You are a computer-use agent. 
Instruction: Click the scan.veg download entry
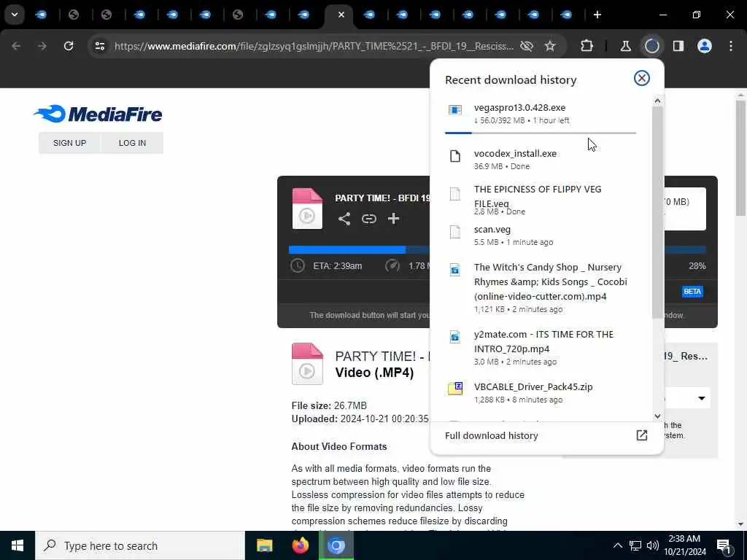[541, 236]
